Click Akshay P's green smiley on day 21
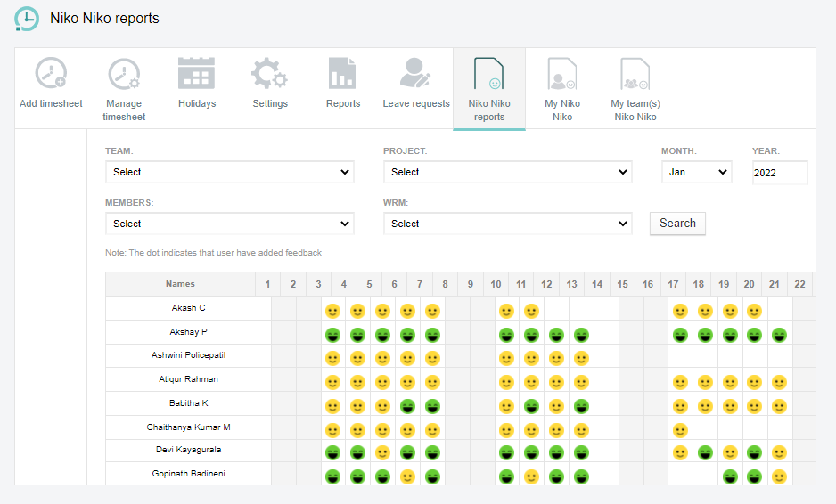 click(x=778, y=336)
